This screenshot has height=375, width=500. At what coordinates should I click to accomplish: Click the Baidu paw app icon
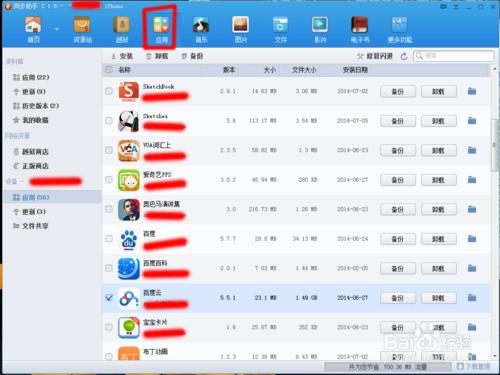[129, 239]
